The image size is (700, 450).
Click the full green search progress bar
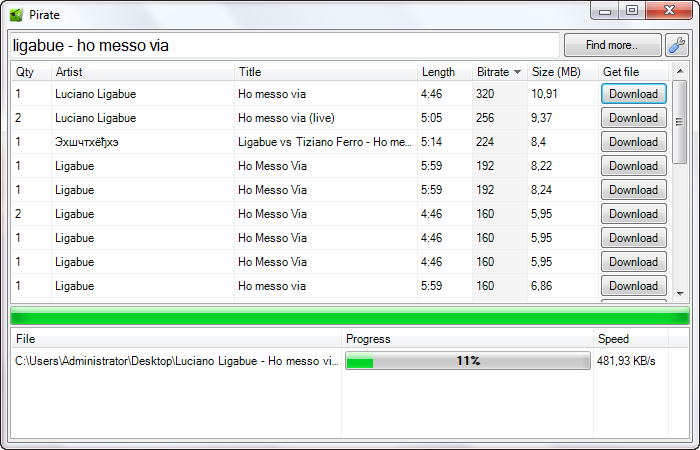[x=350, y=315]
